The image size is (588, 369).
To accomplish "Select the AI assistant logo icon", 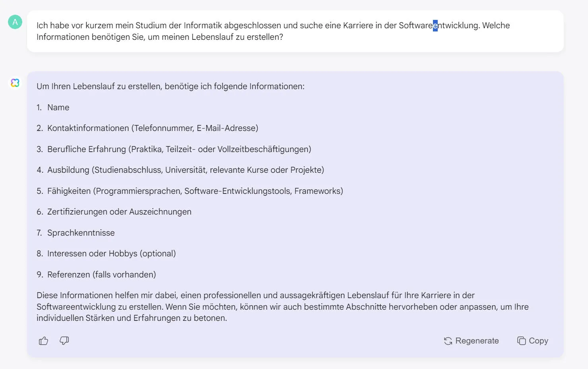I will (15, 83).
